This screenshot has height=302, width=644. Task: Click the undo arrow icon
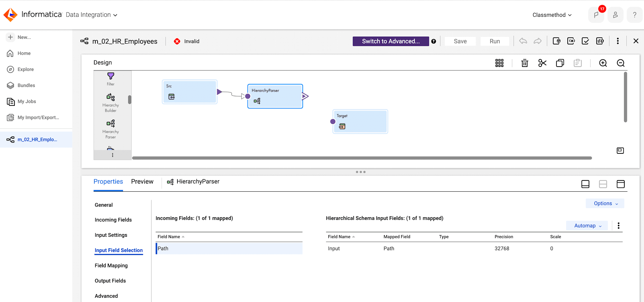pyautogui.click(x=523, y=41)
